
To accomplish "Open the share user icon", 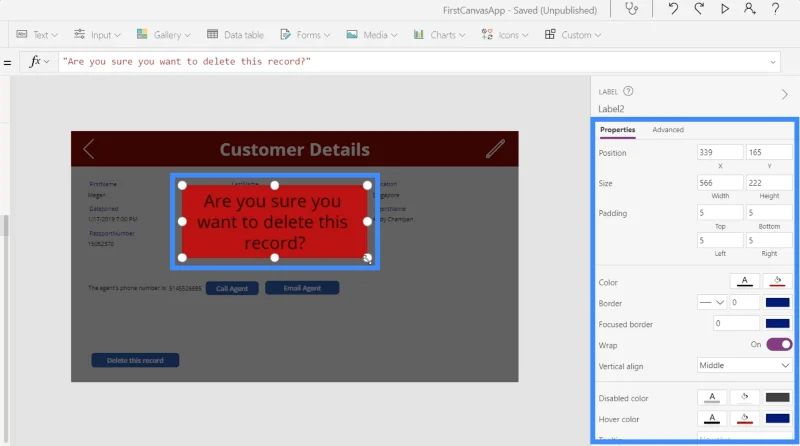I will (x=749, y=9).
